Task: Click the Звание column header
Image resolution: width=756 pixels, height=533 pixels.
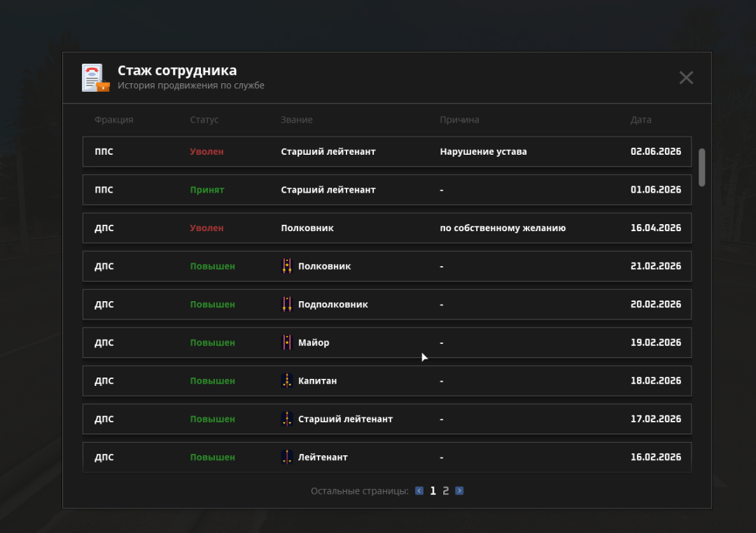Action: [x=297, y=120]
